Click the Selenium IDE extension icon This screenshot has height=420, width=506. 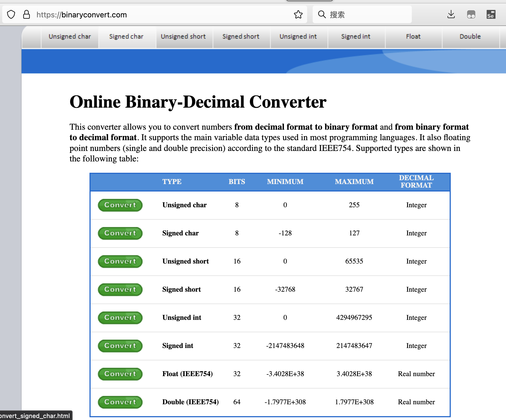[491, 14]
